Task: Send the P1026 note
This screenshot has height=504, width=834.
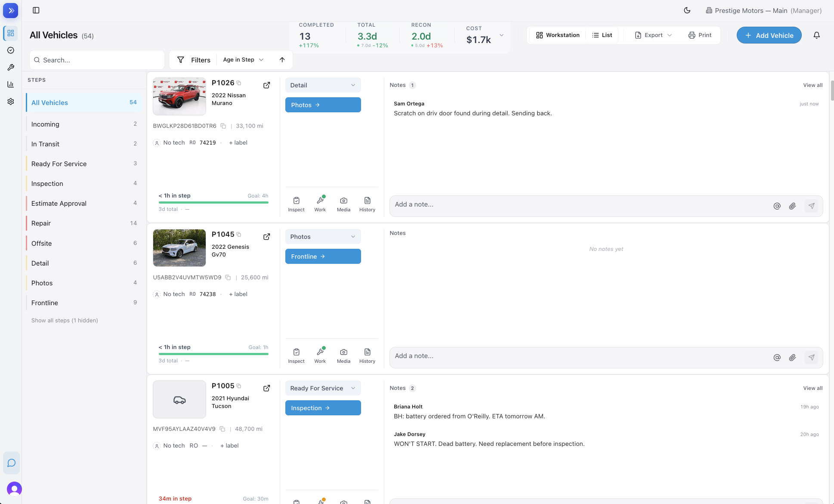Action: pyautogui.click(x=812, y=206)
